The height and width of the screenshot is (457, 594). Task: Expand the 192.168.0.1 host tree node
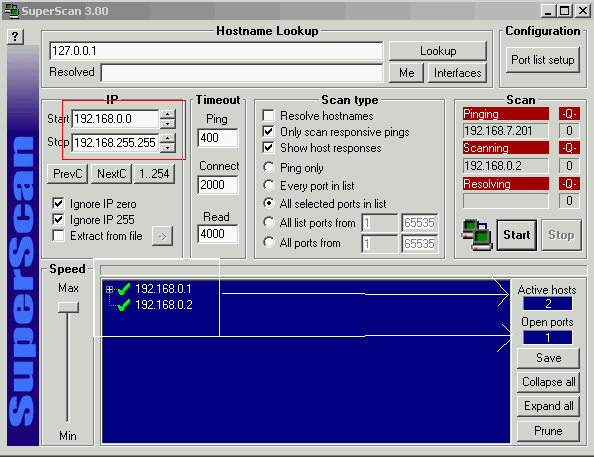(109, 290)
